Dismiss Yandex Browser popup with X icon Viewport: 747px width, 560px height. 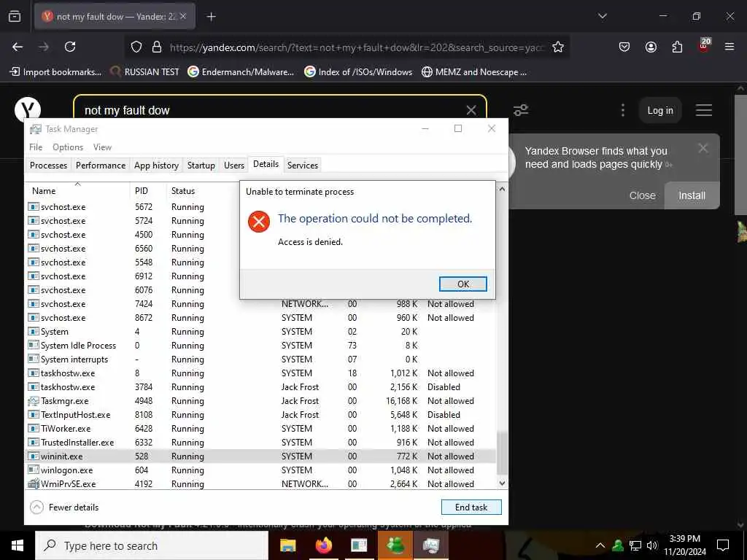pos(703,148)
